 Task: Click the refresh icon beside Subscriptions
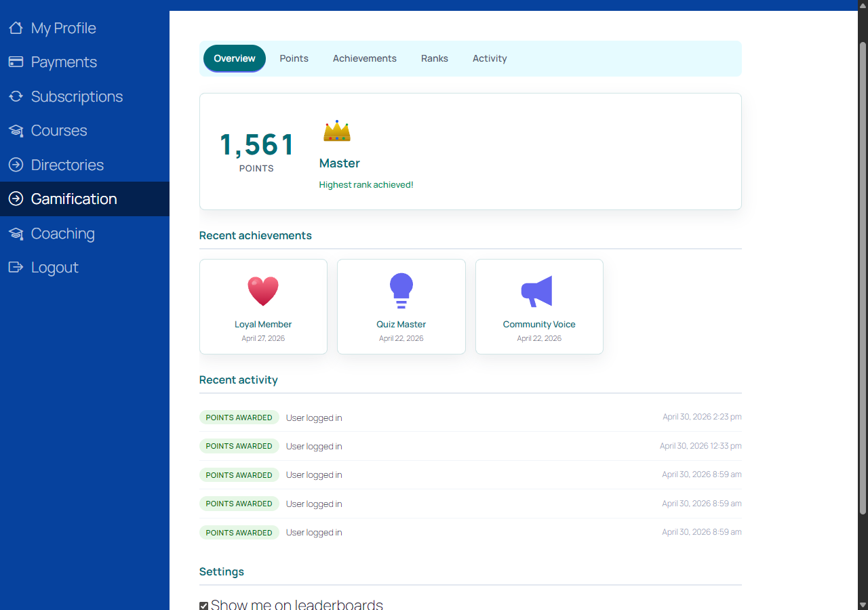point(16,96)
